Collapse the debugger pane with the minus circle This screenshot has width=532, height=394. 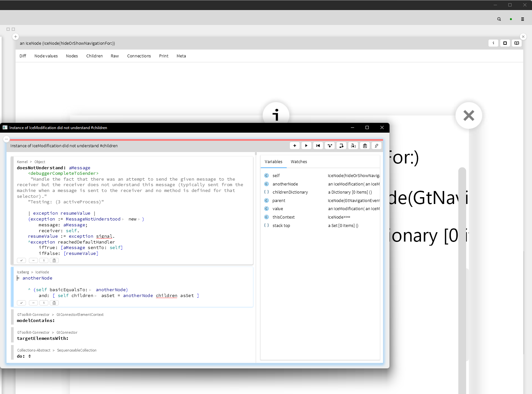(x=6, y=139)
